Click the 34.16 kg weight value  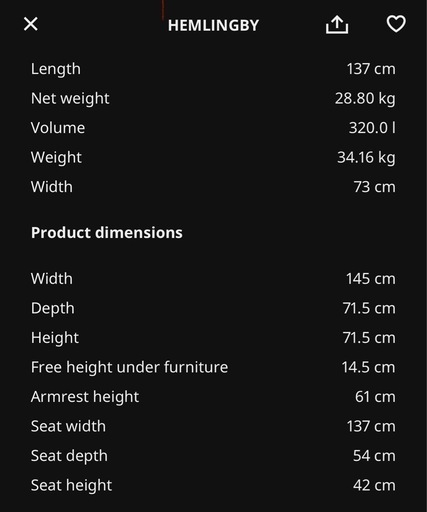pyautogui.click(x=366, y=157)
